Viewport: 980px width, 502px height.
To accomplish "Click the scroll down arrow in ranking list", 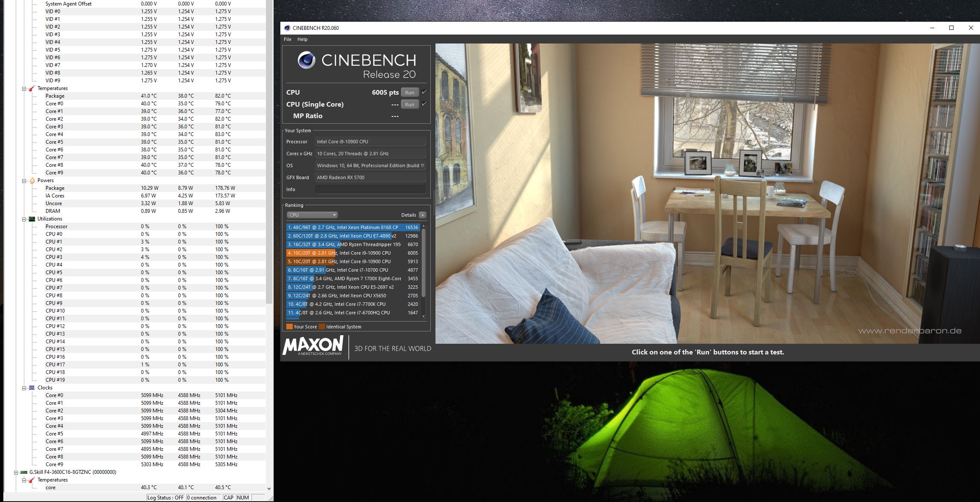I will tap(424, 316).
